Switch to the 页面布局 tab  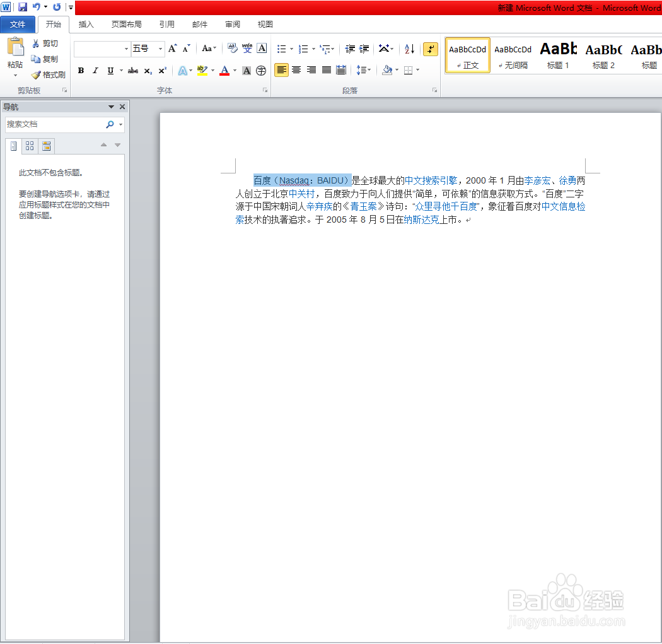pos(126,25)
